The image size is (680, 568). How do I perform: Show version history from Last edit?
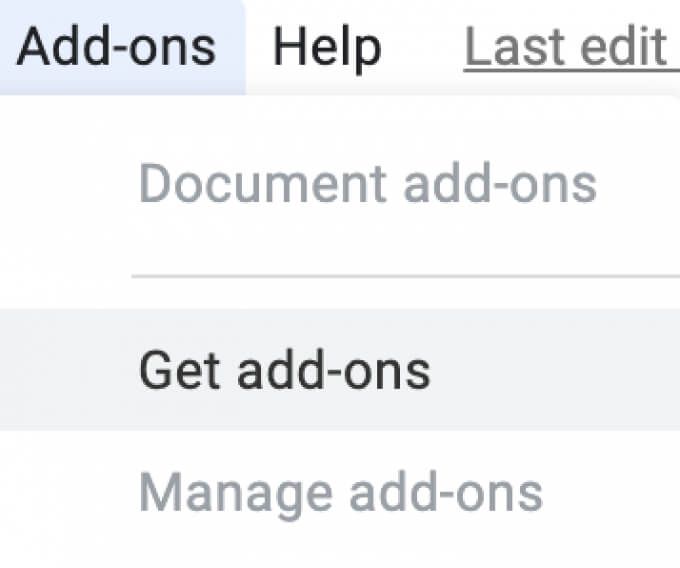(x=572, y=47)
